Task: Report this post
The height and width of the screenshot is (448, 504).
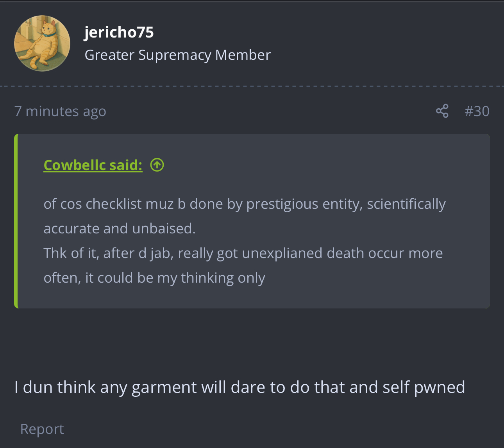Action: pyautogui.click(x=42, y=429)
